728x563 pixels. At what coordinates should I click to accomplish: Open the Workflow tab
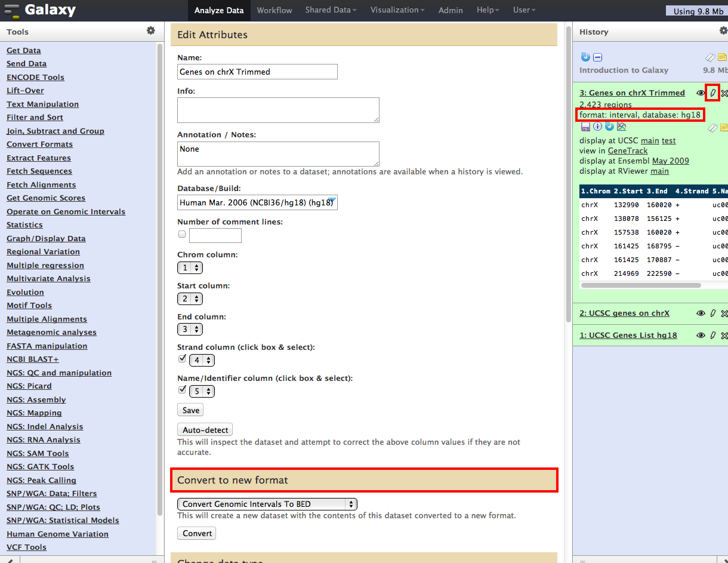[x=274, y=10]
